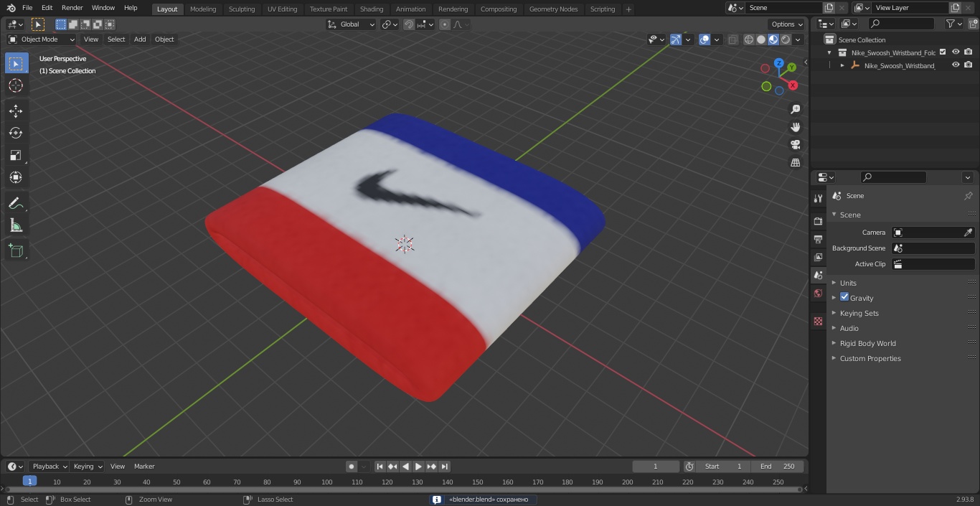Select the Select Box tool
The height and width of the screenshot is (506, 980).
click(x=16, y=64)
